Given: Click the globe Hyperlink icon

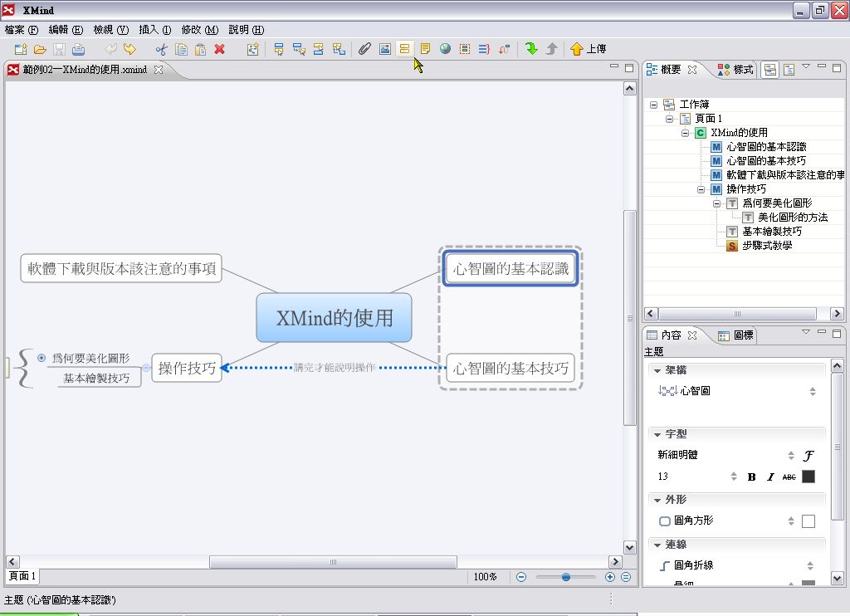Looking at the screenshot, I should (x=445, y=49).
